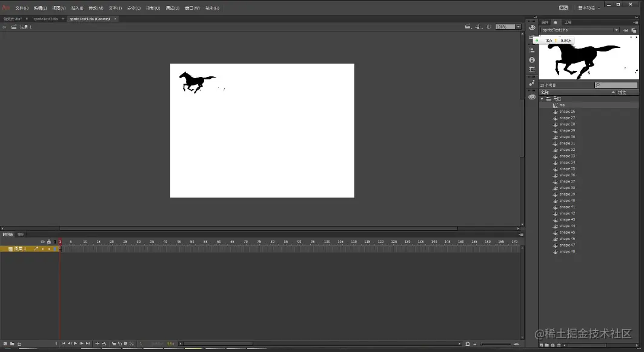This screenshot has height=352, width=644.
Task: Toggle Onion Skin Outlines
Action: (120, 344)
